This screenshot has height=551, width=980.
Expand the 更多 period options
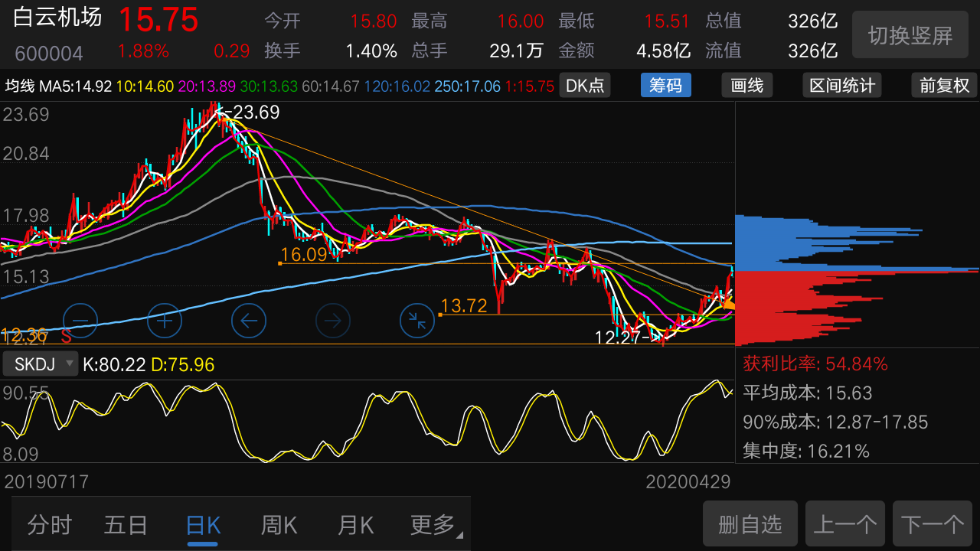tap(436, 525)
